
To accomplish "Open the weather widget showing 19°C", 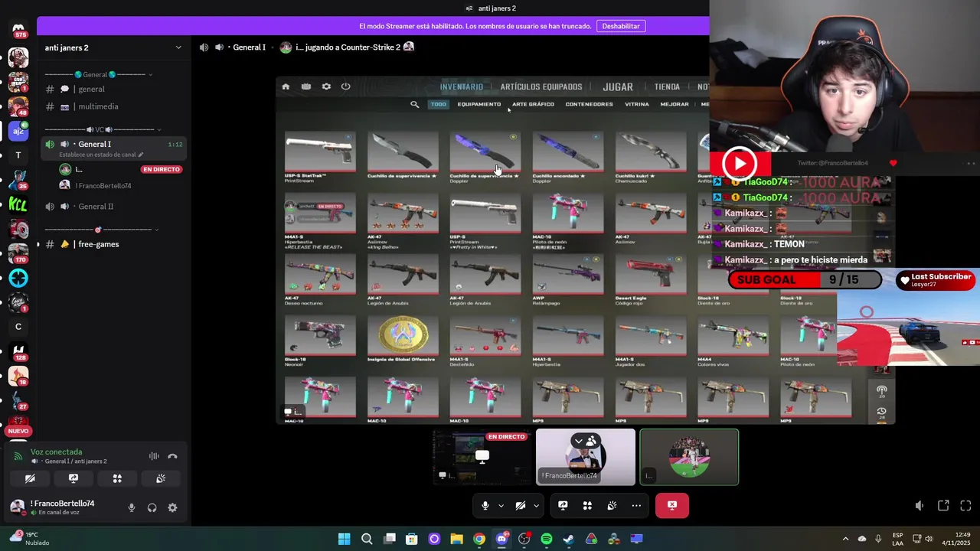I will tap(29, 539).
